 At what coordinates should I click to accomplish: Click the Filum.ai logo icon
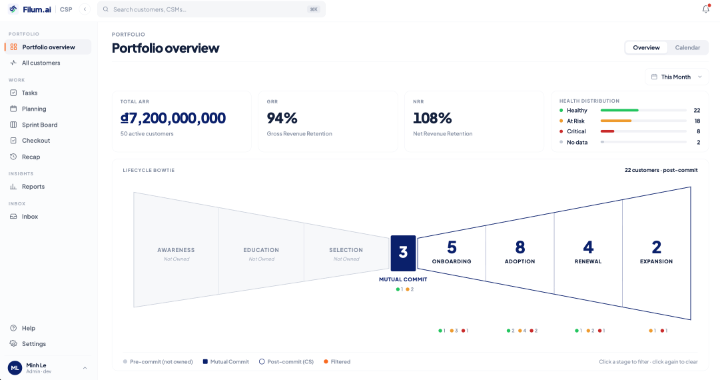pyautogui.click(x=13, y=9)
